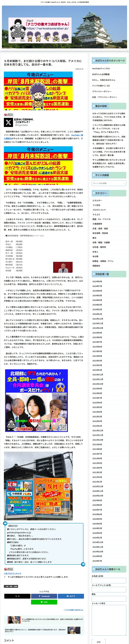Share the article on Facebook
The height and width of the screenshot is (644, 129).
coord(44,596)
